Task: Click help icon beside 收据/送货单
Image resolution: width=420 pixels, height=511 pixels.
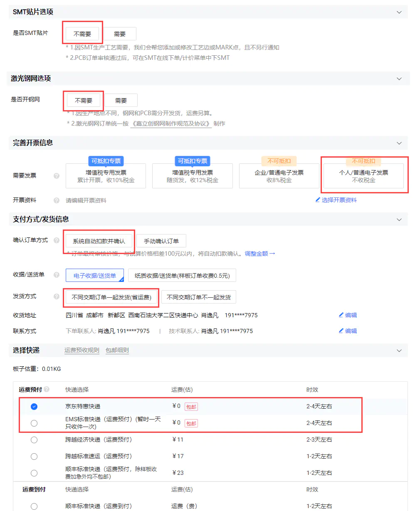Action: (56, 274)
